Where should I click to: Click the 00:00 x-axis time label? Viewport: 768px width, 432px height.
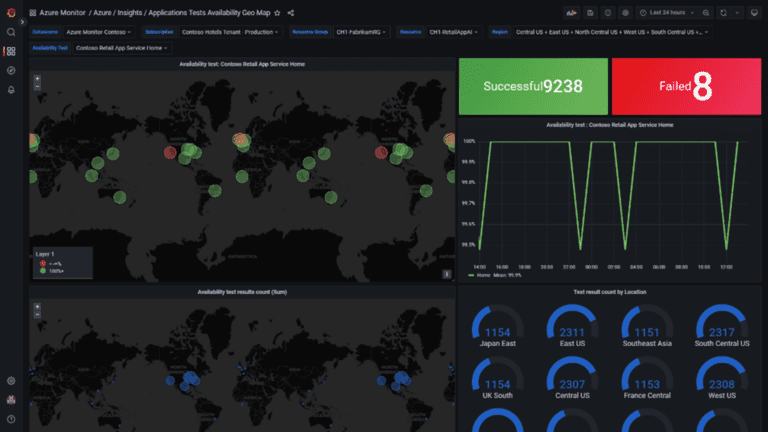(591, 267)
